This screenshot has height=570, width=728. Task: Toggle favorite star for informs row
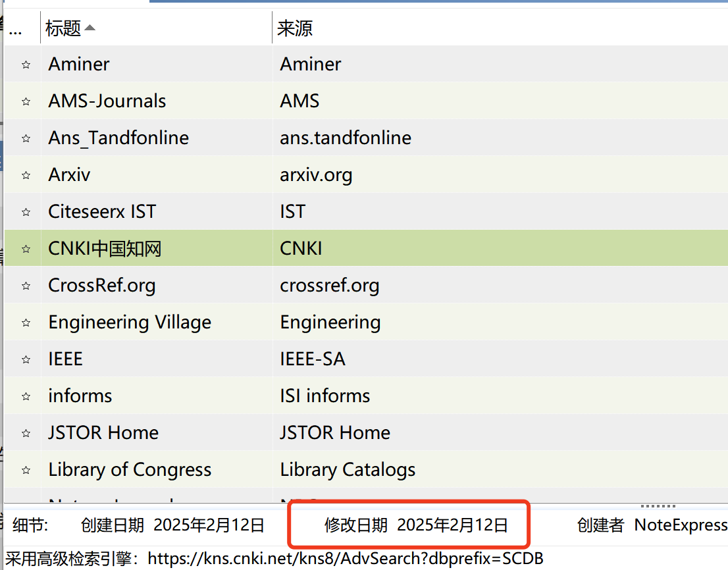point(26,396)
